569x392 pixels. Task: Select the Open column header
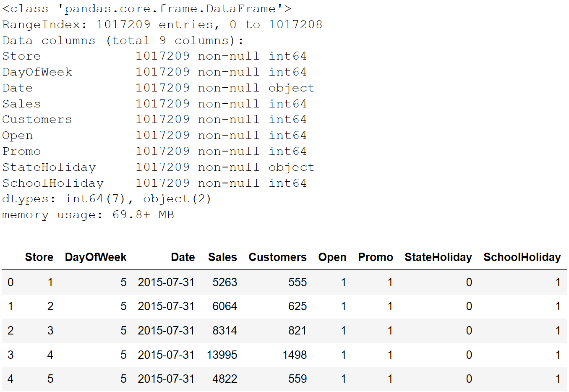click(x=332, y=257)
